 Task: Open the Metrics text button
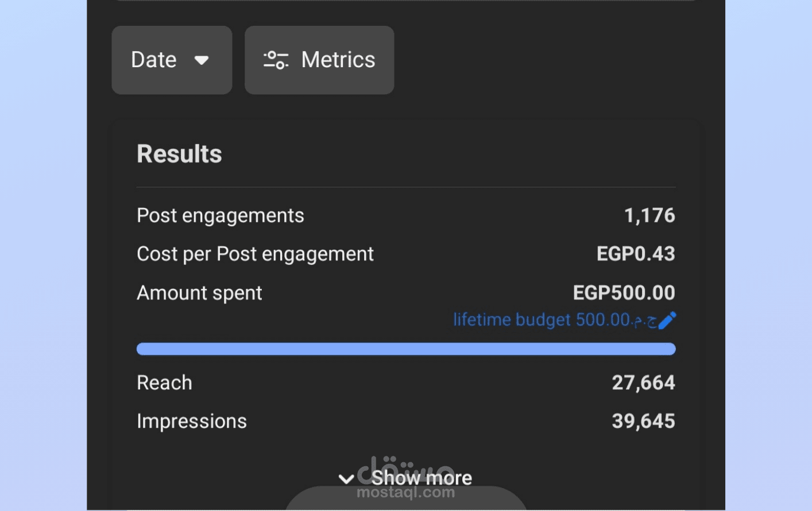[x=338, y=60]
